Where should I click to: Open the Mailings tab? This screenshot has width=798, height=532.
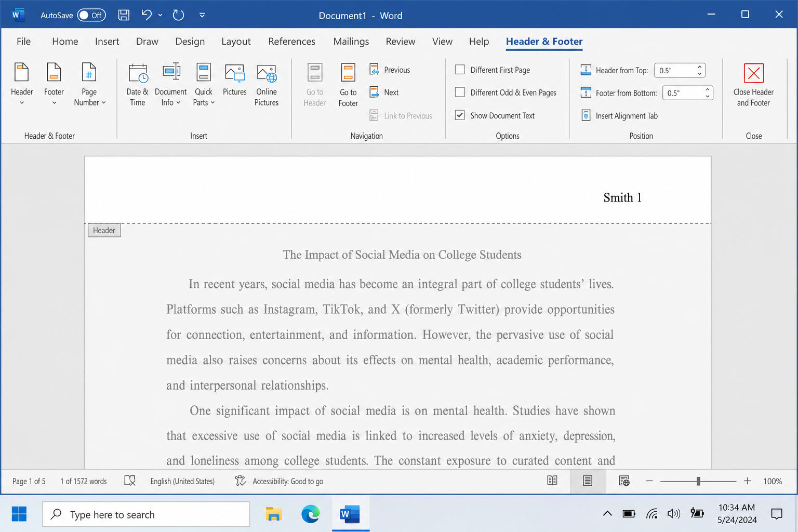pos(351,42)
